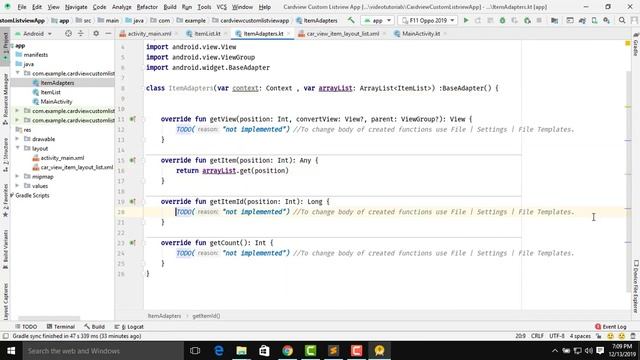The height and width of the screenshot is (360, 640).
Task: Open the Logcat tool window
Action: (x=129, y=327)
